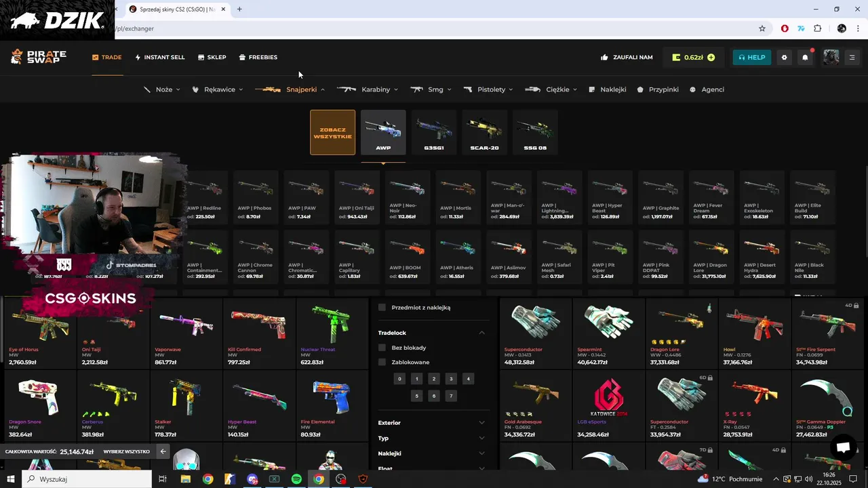Open the live chat bubble
Viewport: 868px width, 488px height.
(x=843, y=447)
